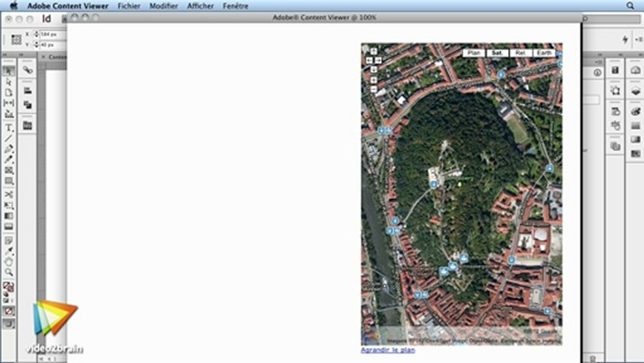Select the Rectangle Frame tool

click(x=9, y=169)
